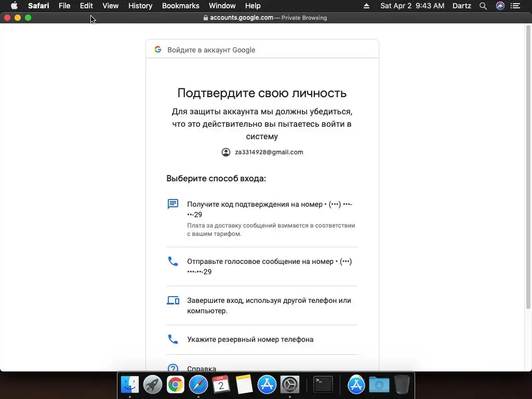Click the question mark help icon

pyautogui.click(x=173, y=368)
